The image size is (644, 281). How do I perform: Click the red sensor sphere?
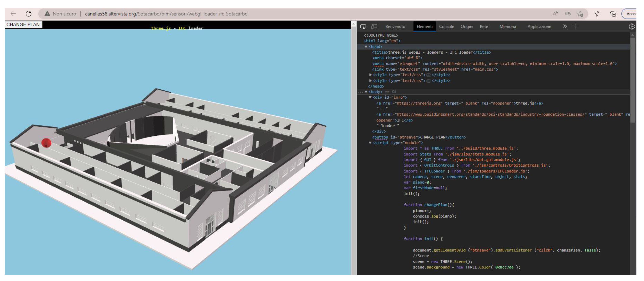(x=46, y=143)
